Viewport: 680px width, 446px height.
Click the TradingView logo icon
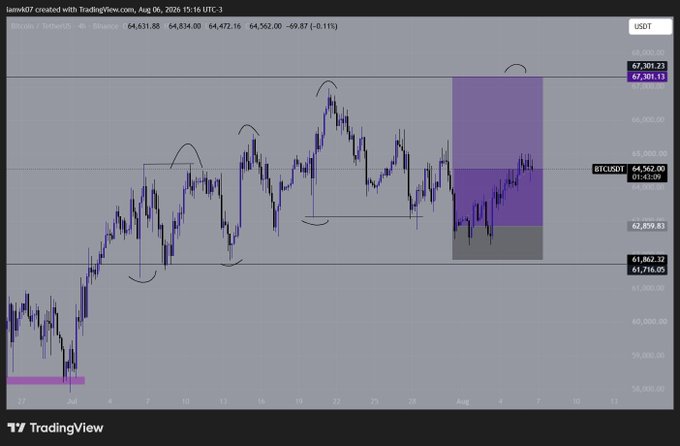click(16, 428)
